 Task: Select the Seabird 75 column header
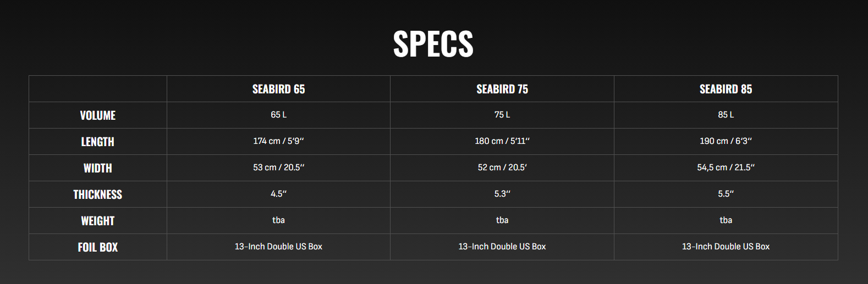pos(502,89)
